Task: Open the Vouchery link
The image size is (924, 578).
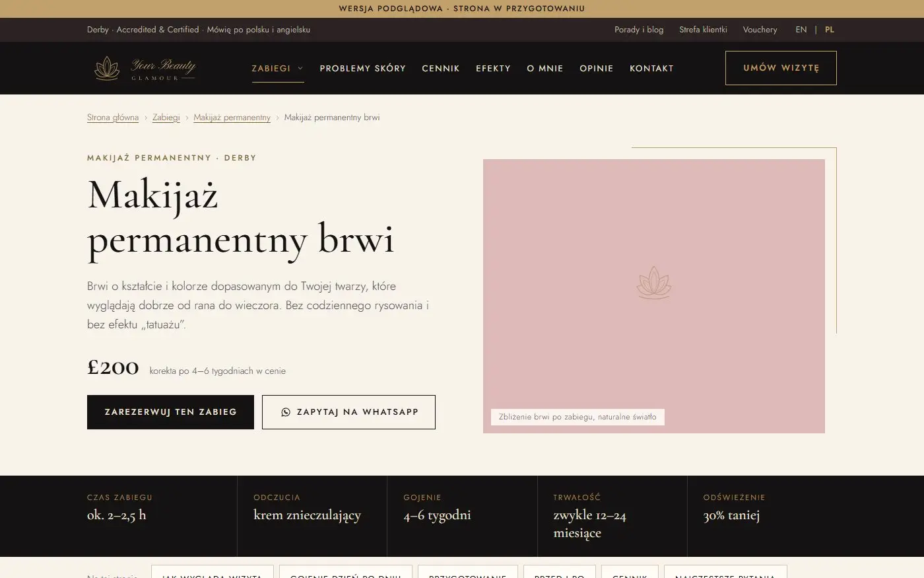Action: click(x=760, y=30)
